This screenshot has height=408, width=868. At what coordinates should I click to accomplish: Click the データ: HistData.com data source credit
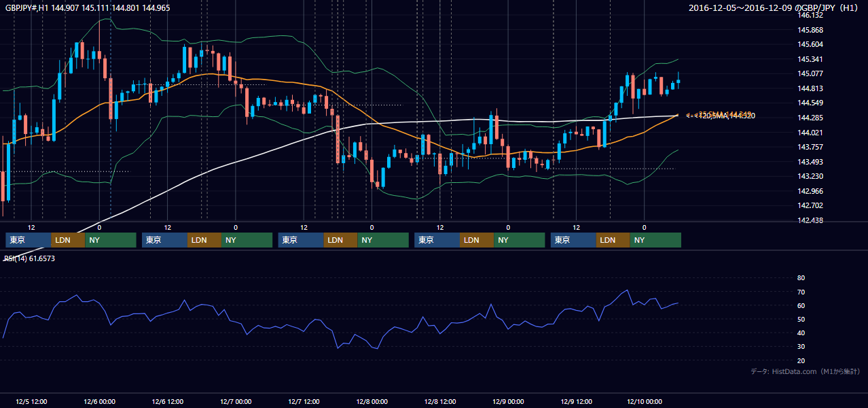(x=806, y=371)
